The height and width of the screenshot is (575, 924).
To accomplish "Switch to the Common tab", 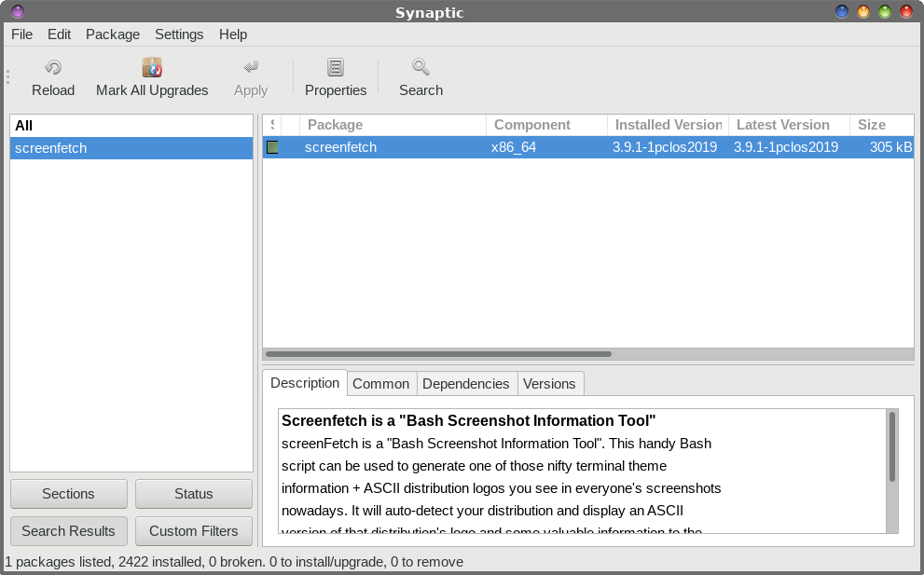I will [380, 384].
